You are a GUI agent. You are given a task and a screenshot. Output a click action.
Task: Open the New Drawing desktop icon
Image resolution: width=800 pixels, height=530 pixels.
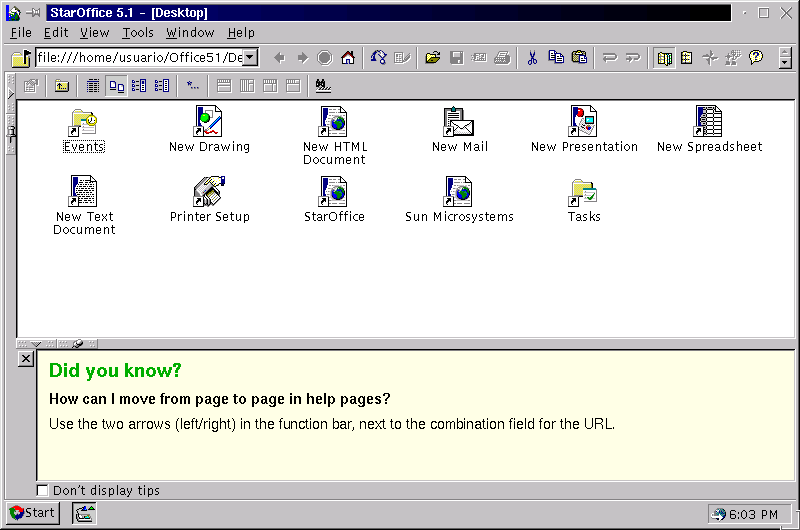click(209, 122)
